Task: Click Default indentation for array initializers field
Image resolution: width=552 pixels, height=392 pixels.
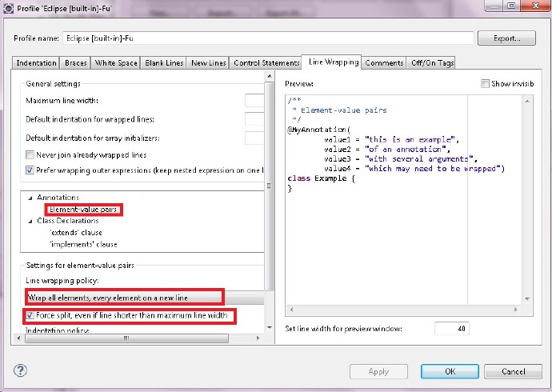Action: [254, 138]
